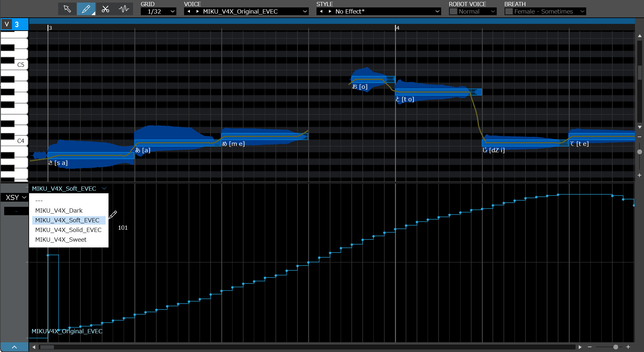The height and width of the screenshot is (352, 644).
Task: Open the Breath Female - Sometimes dropdown
Action: pos(550,12)
